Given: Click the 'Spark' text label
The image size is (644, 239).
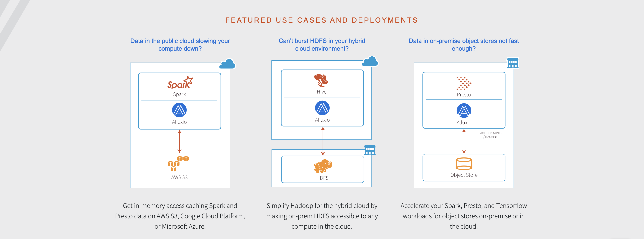Looking at the screenshot, I should [179, 94].
